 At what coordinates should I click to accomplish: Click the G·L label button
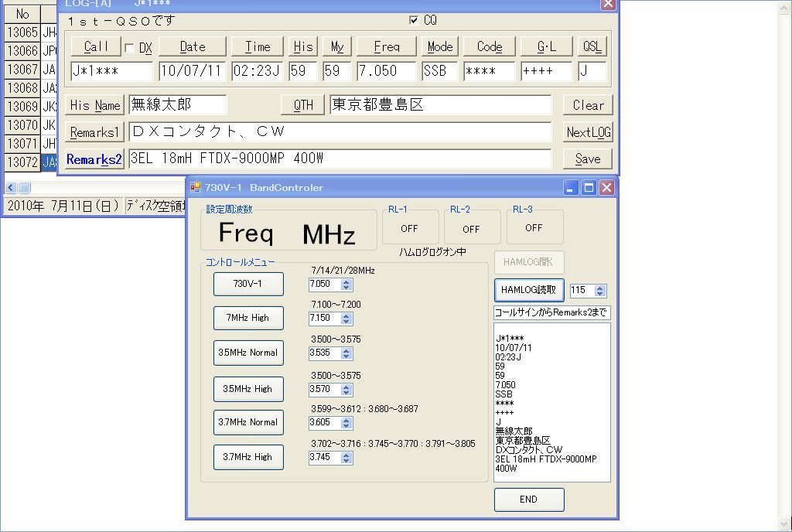tap(547, 46)
